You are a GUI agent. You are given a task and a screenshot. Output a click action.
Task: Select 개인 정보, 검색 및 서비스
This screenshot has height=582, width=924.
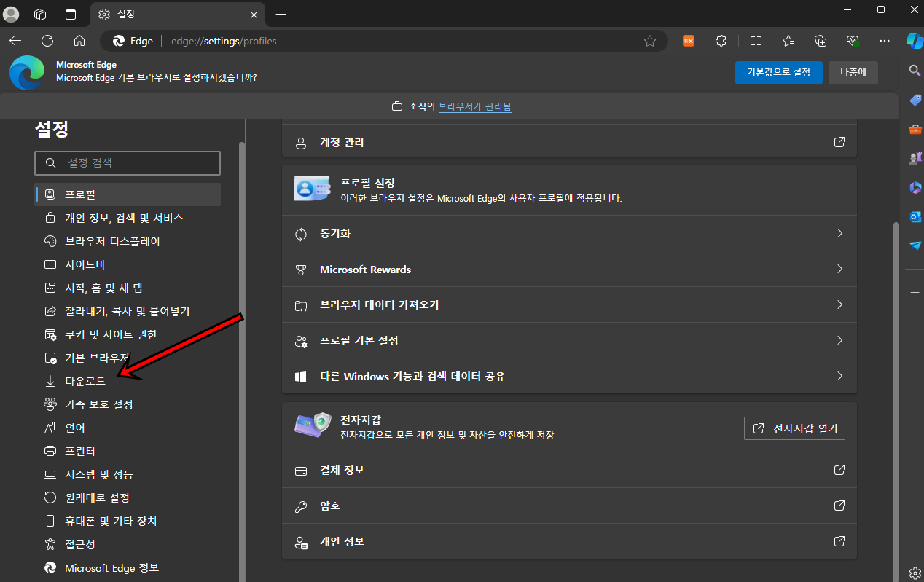pos(128,218)
